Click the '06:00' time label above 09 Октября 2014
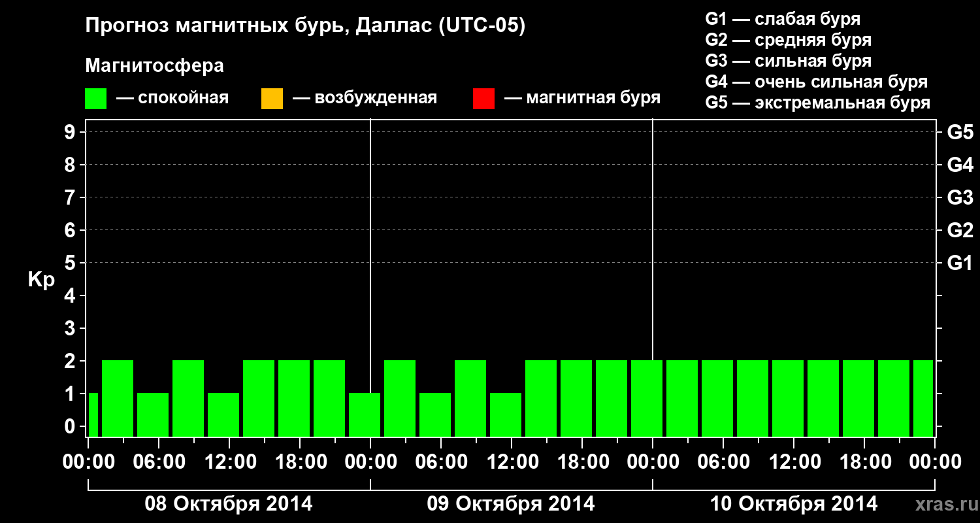The width and height of the screenshot is (980, 523). (441, 462)
